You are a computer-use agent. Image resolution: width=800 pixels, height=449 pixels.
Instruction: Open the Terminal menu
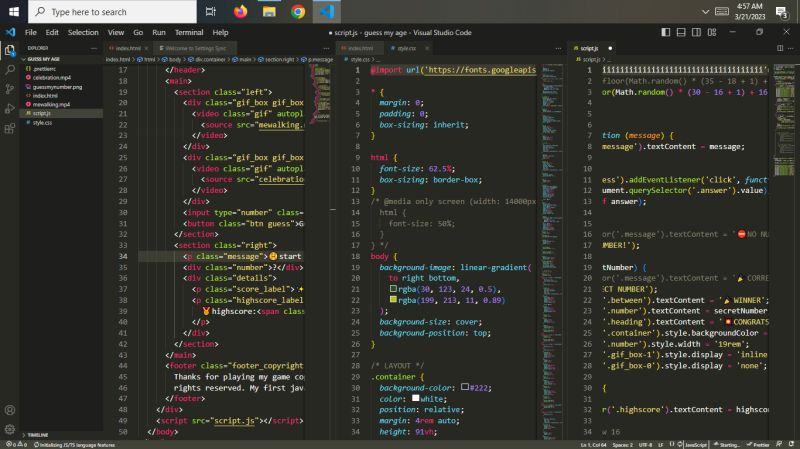click(x=188, y=32)
